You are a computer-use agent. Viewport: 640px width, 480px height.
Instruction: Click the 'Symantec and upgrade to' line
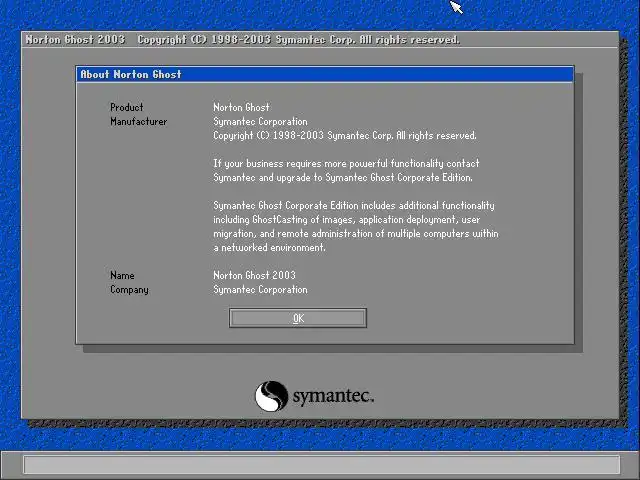[343, 178]
